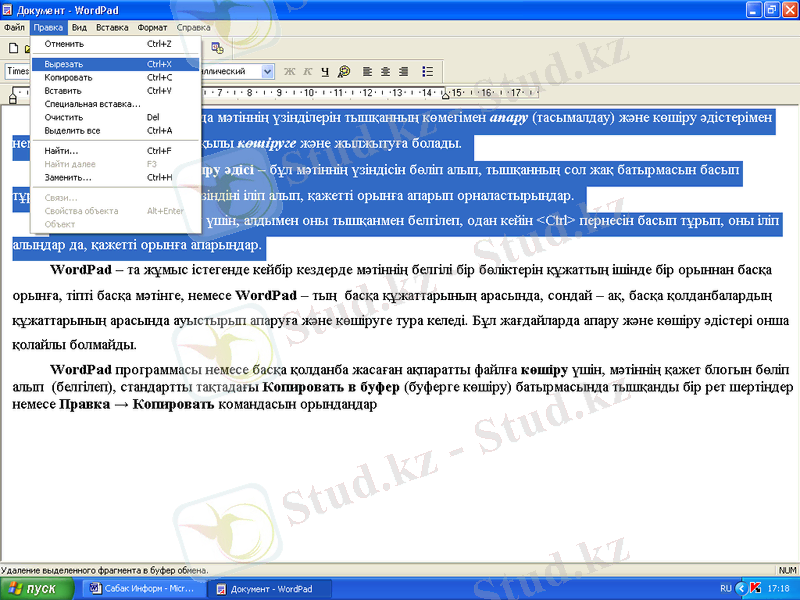Toggle bullet list formatting
800x600 pixels.
click(x=428, y=72)
